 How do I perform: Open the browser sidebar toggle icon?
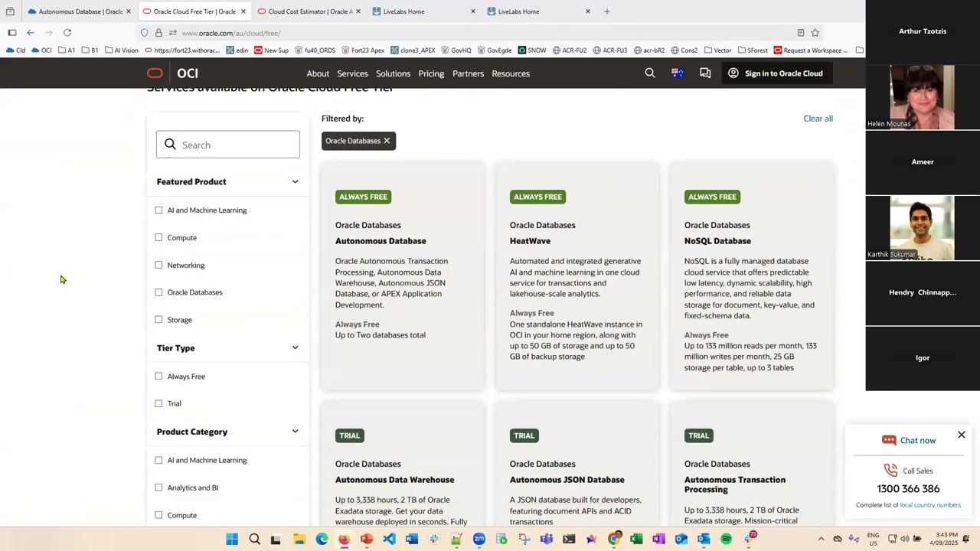pos(12,33)
